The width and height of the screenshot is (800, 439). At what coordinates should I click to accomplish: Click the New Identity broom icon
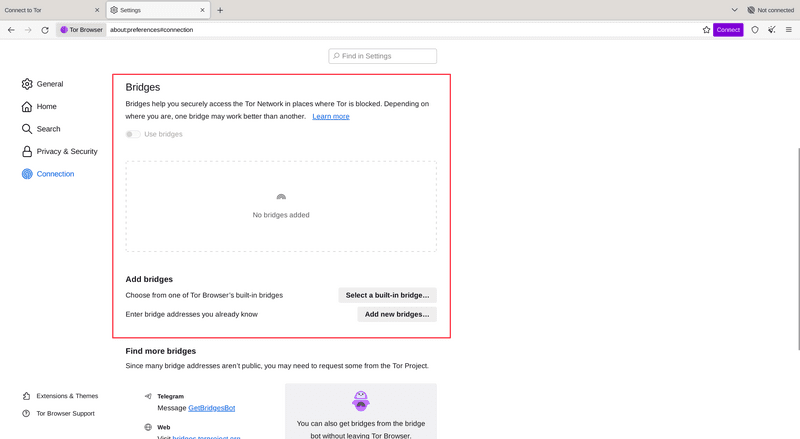coord(772,30)
